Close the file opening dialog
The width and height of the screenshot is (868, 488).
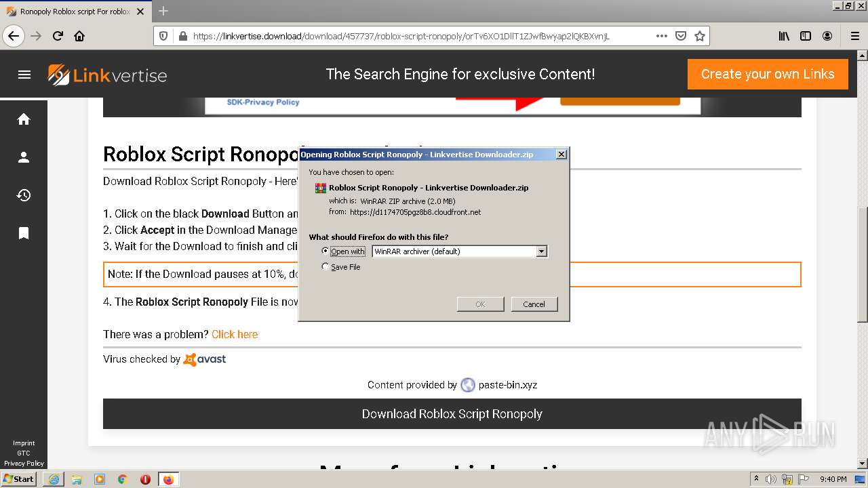(x=561, y=155)
